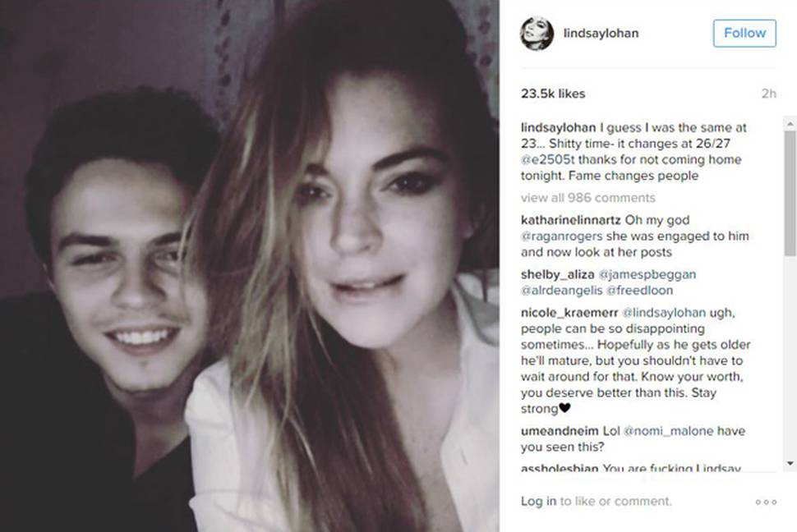Click the comments scrollbar up arrow
797x532 pixels.
(x=790, y=123)
